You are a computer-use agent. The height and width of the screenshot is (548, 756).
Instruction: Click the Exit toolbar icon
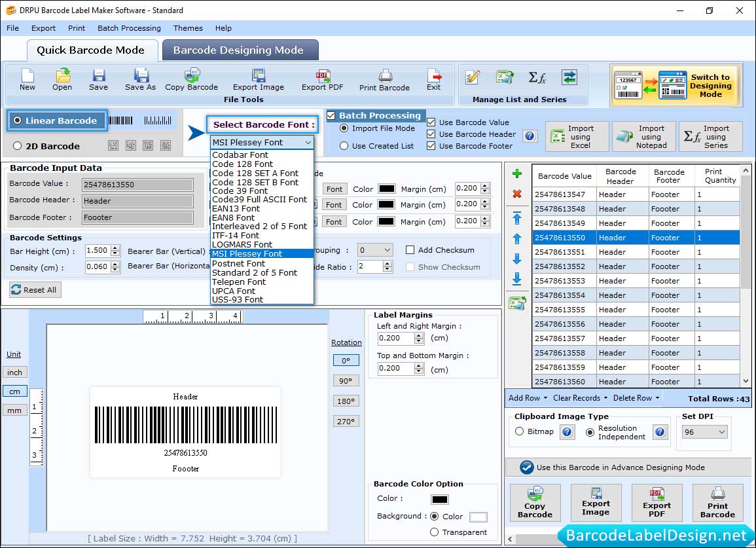click(433, 80)
